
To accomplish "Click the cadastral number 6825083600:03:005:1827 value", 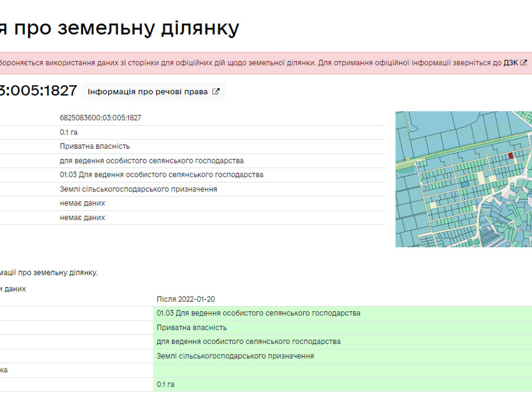I will point(100,118).
